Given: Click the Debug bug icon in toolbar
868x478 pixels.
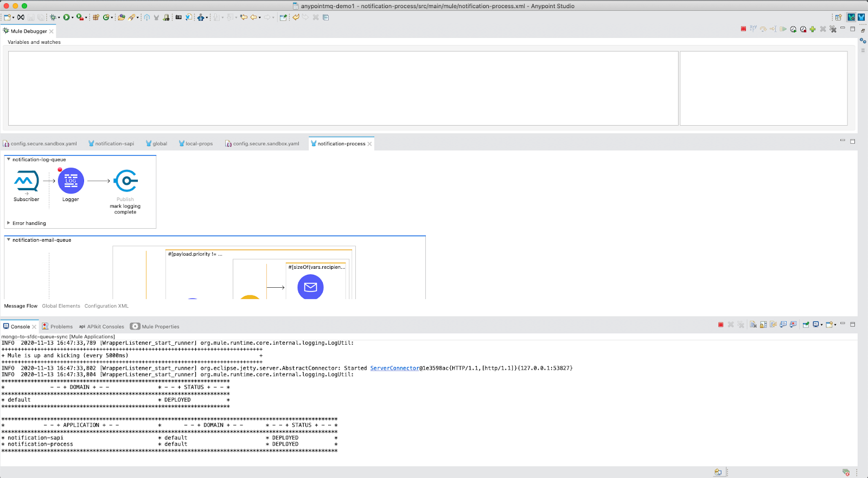Looking at the screenshot, I should [x=53, y=17].
